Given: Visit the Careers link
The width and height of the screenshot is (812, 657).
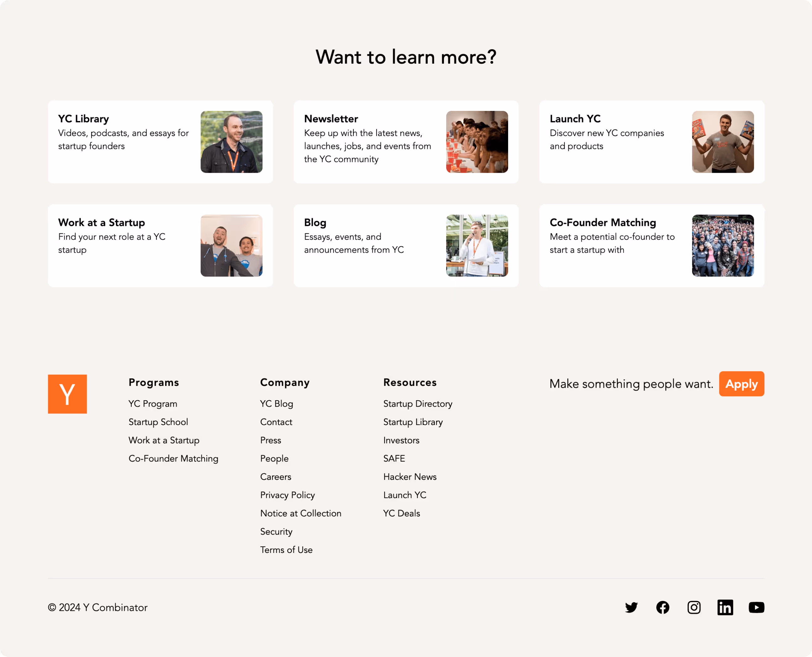Looking at the screenshot, I should click(x=276, y=477).
